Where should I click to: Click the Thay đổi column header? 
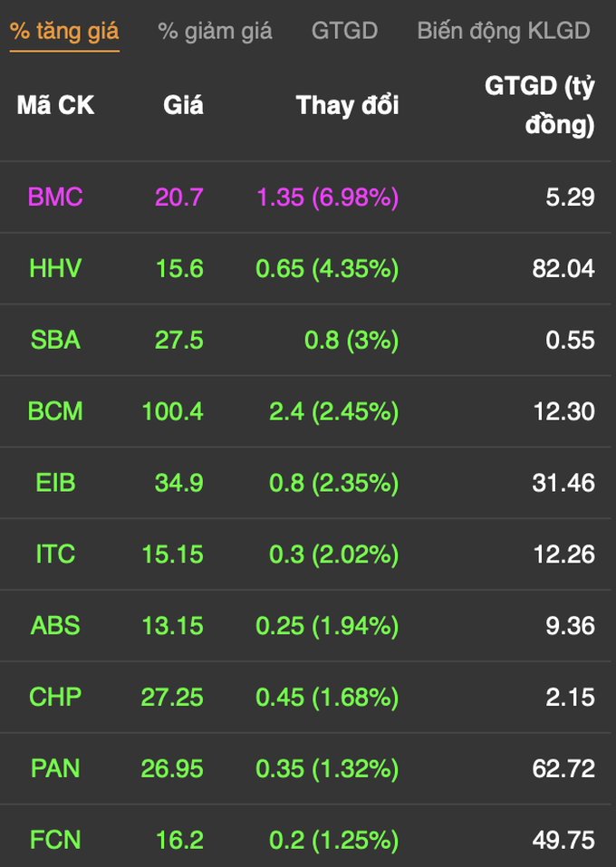click(x=347, y=105)
